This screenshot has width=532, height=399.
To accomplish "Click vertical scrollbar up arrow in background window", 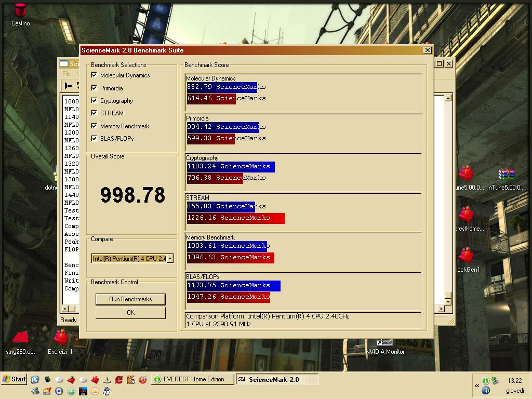I will point(448,98).
